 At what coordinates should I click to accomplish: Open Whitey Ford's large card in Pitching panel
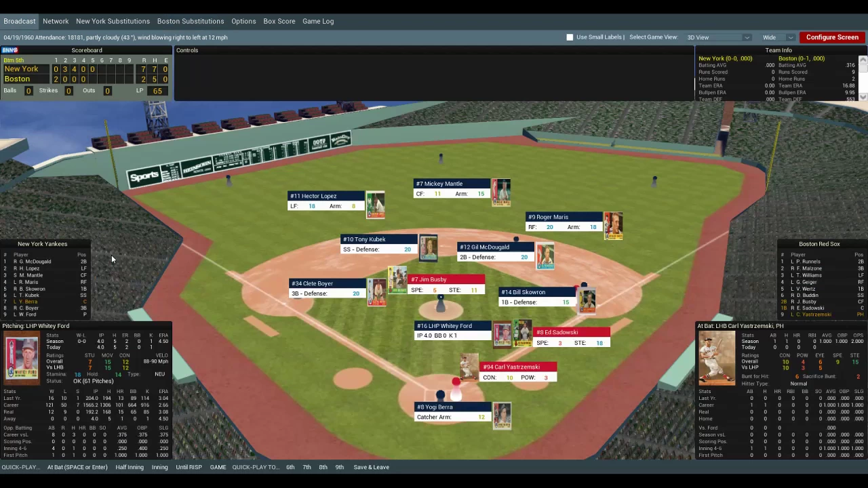pyautogui.click(x=21, y=357)
